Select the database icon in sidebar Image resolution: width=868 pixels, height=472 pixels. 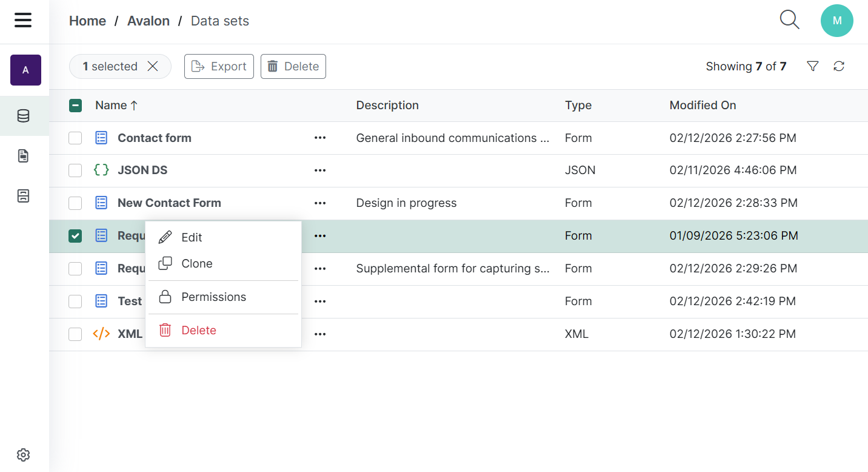pyautogui.click(x=24, y=116)
